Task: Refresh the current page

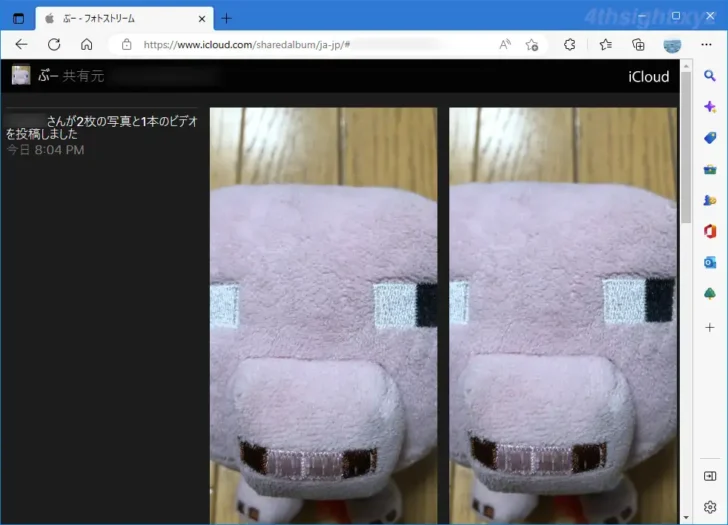Action: (54, 45)
